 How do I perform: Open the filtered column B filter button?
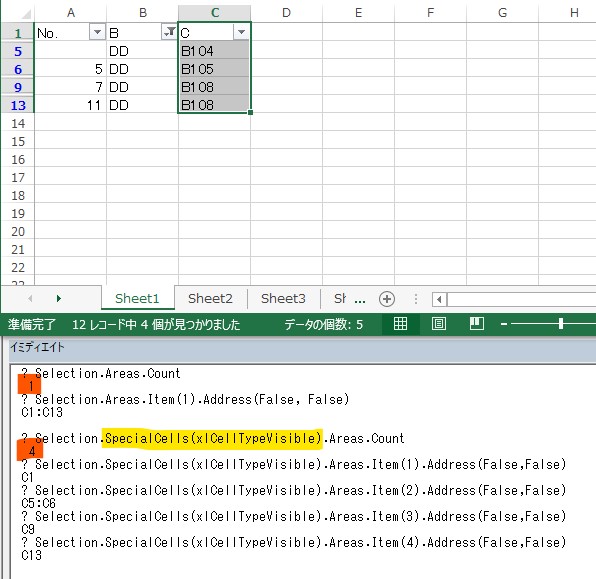pos(169,32)
